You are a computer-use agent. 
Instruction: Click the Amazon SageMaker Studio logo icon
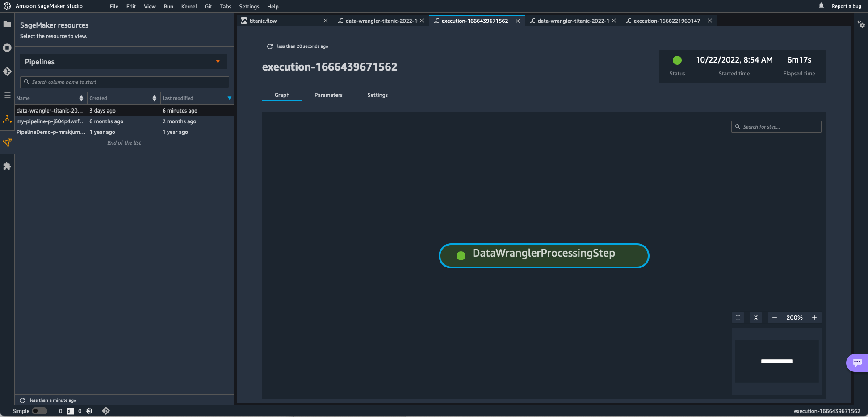coord(7,6)
